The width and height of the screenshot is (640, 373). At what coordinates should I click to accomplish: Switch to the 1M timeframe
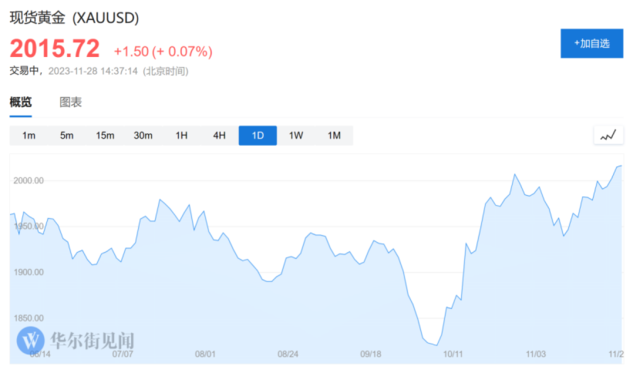334,135
